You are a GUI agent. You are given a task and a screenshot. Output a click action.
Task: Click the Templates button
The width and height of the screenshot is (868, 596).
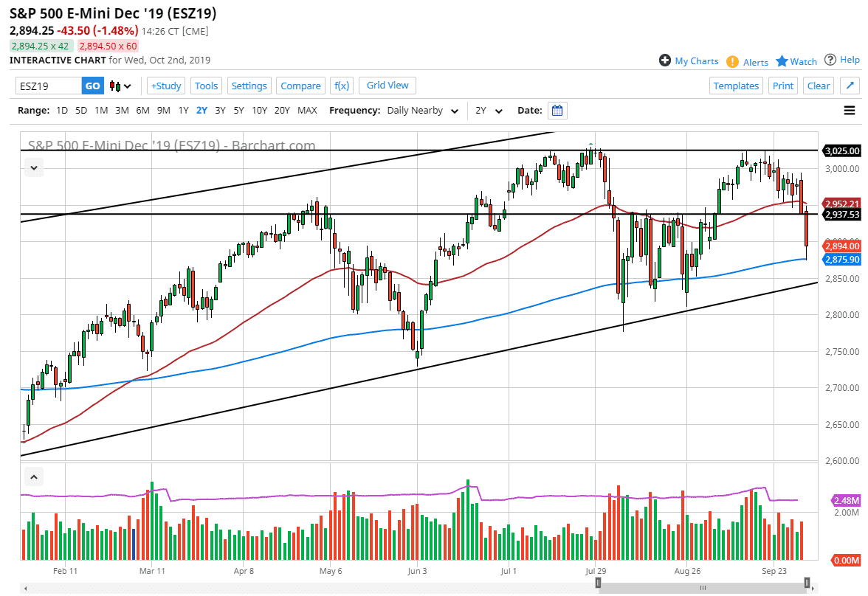click(x=736, y=86)
